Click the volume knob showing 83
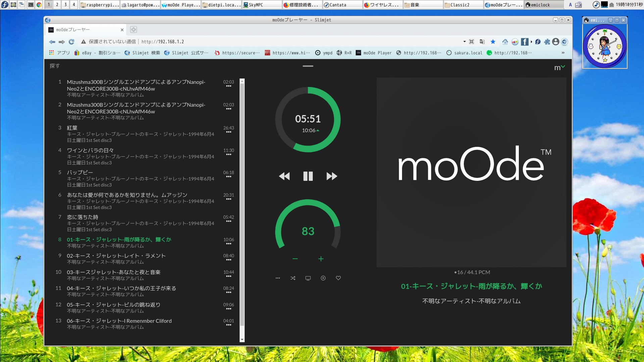The width and height of the screenshot is (644, 362). pos(308,231)
